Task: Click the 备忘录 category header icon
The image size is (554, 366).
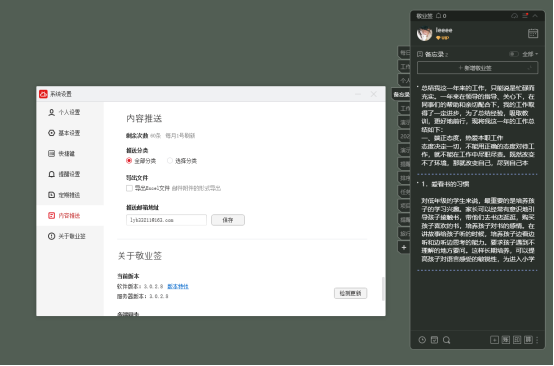Action: click(420, 54)
